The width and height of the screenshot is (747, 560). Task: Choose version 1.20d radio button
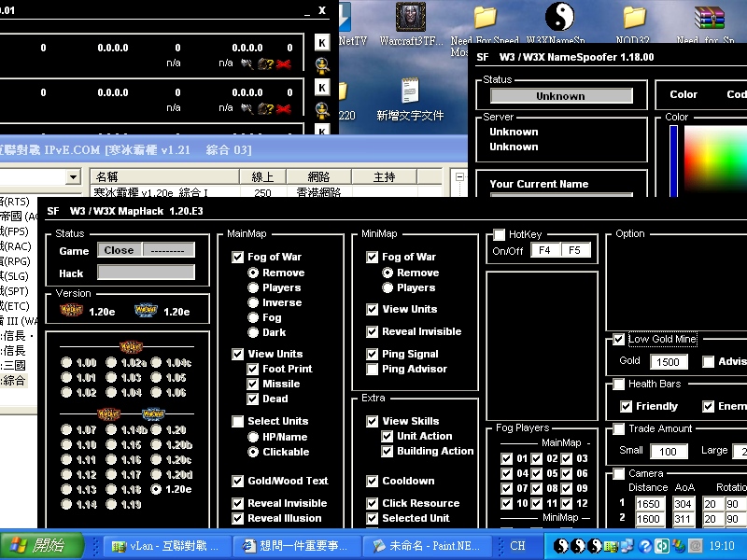156,474
